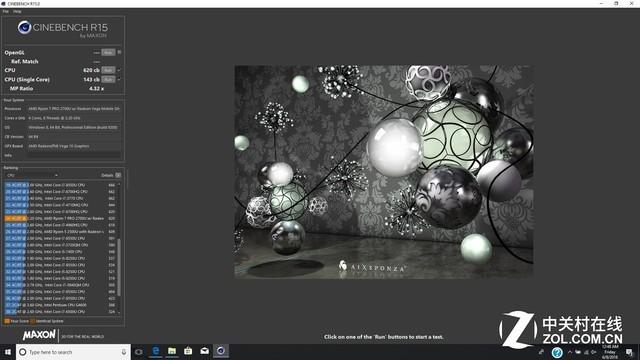Click the Cinebench R15 logo
The image size is (640, 360).
click(x=62, y=29)
